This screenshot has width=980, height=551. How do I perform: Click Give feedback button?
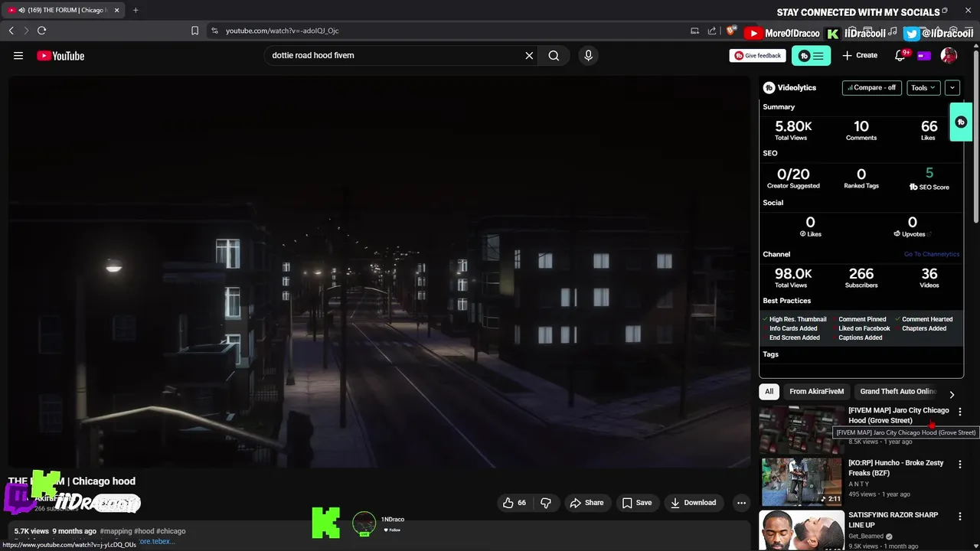coord(758,55)
